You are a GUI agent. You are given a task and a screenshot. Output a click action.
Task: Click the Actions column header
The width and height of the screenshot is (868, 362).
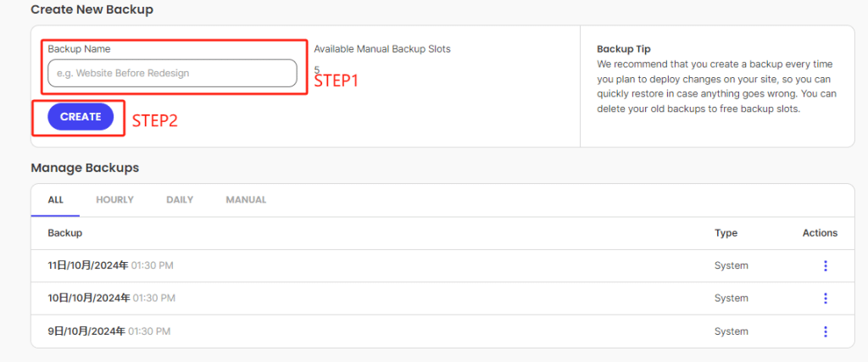[820, 233]
